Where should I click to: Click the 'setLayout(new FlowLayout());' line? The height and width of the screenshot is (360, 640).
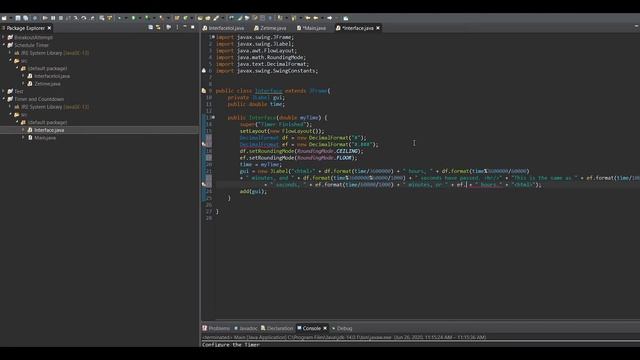(x=282, y=131)
